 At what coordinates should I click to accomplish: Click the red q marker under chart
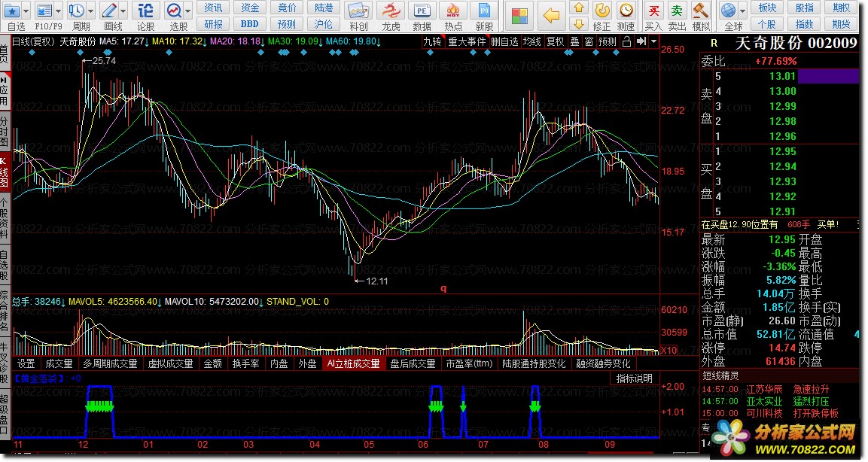pos(443,288)
